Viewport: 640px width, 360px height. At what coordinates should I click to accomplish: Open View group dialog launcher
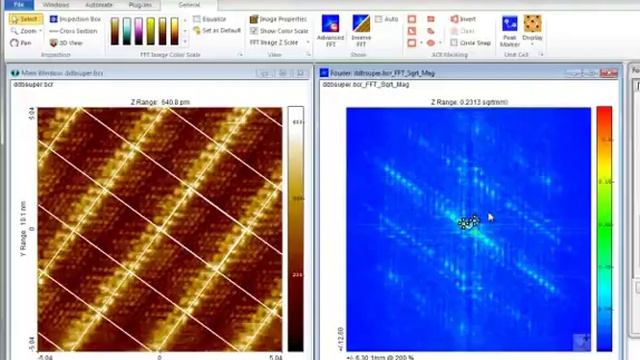[309, 54]
